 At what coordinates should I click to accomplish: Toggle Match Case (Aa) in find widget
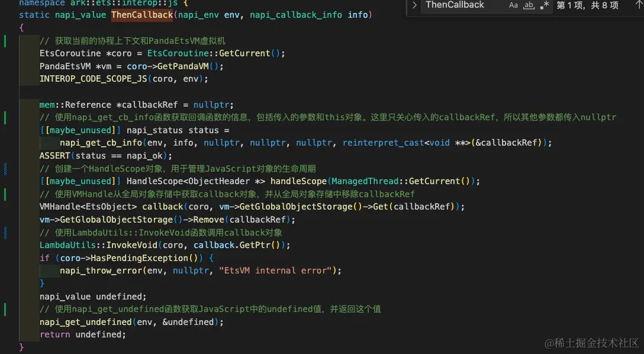pos(513,5)
